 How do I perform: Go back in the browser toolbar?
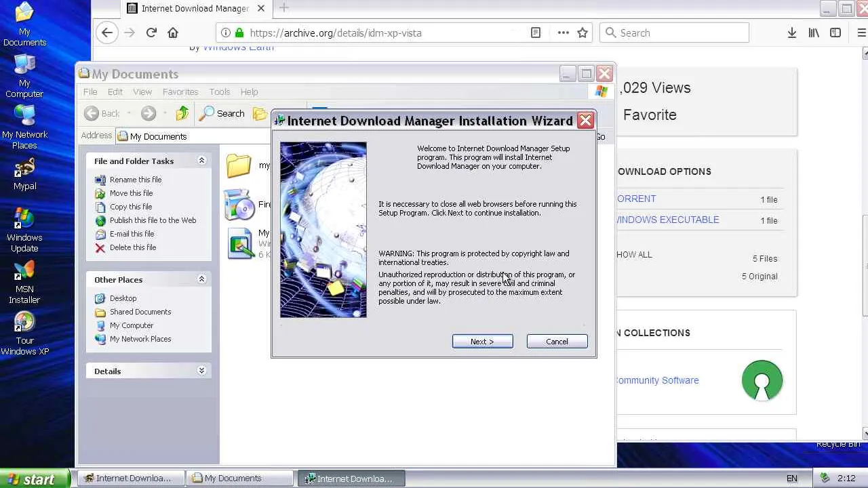click(107, 33)
